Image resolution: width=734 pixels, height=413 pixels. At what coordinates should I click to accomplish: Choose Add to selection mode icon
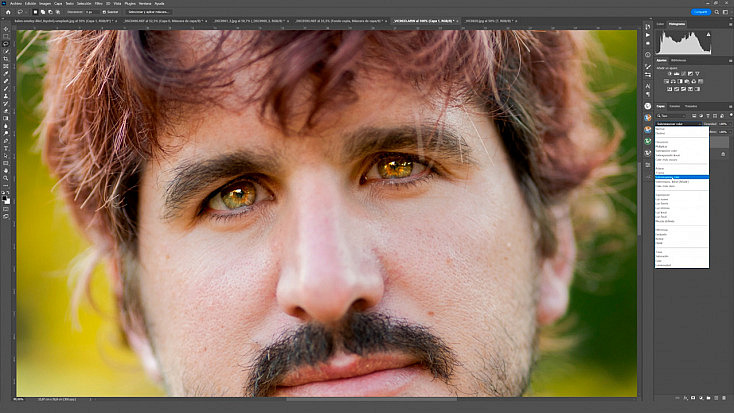43,12
